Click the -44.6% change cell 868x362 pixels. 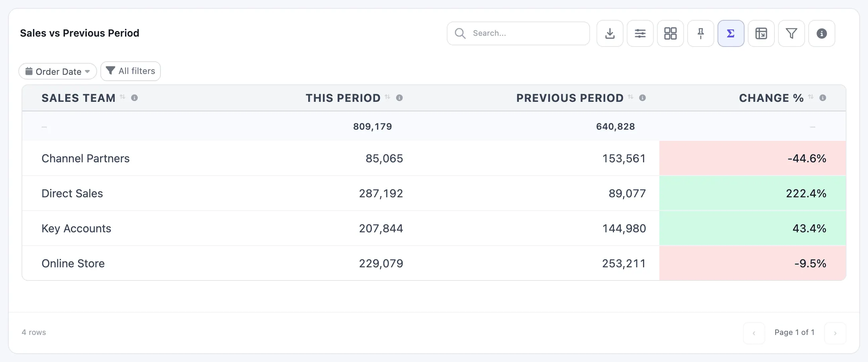coord(753,158)
